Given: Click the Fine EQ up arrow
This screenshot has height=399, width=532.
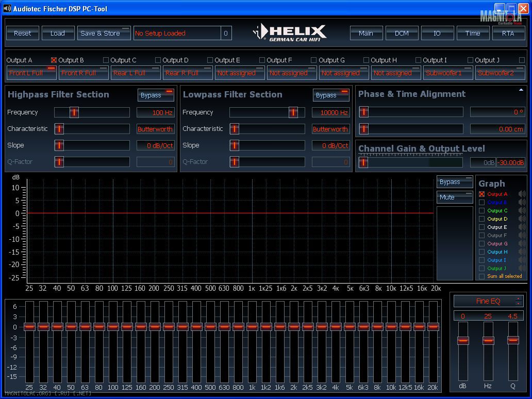Looking at the screenshot, I should coord(518,298).
